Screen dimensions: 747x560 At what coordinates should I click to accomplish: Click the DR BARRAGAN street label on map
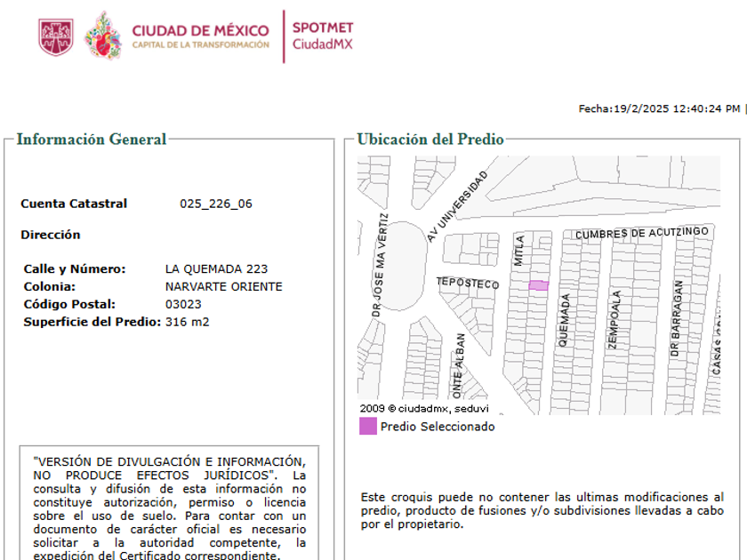[x=677, y=318]
